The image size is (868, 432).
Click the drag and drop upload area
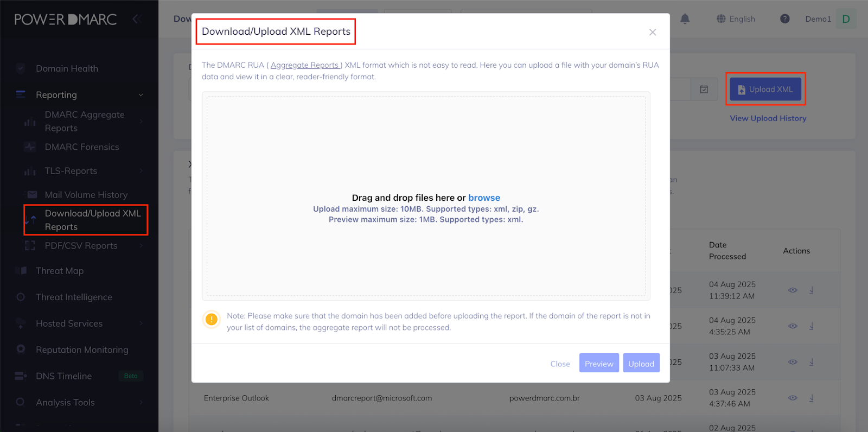(426, 196)
